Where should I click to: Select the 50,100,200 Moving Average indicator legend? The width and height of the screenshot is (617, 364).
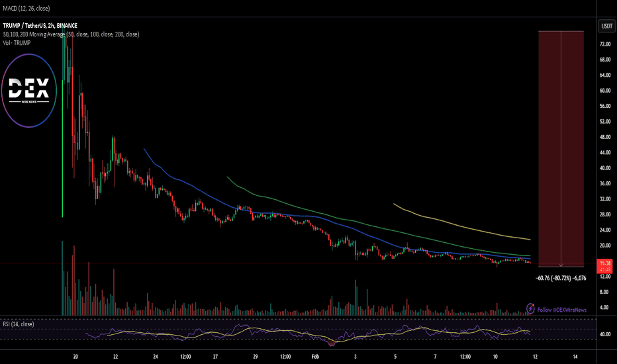(71, 34)
